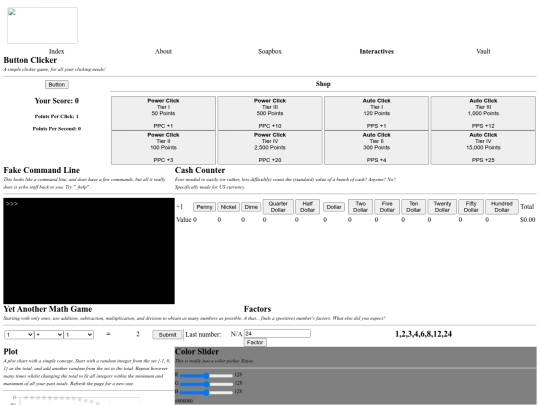Adjust the G green color slider
The height and width of the screenshot is (405, 540).
(x=206, y=384)
